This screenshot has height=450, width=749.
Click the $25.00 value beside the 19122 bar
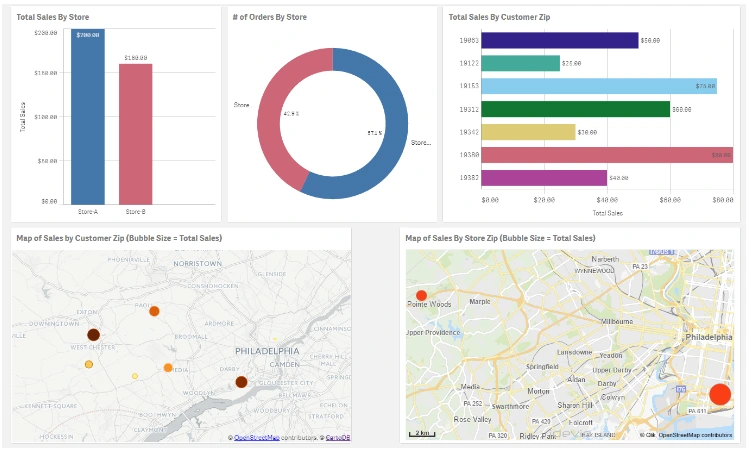coord(571,63)
